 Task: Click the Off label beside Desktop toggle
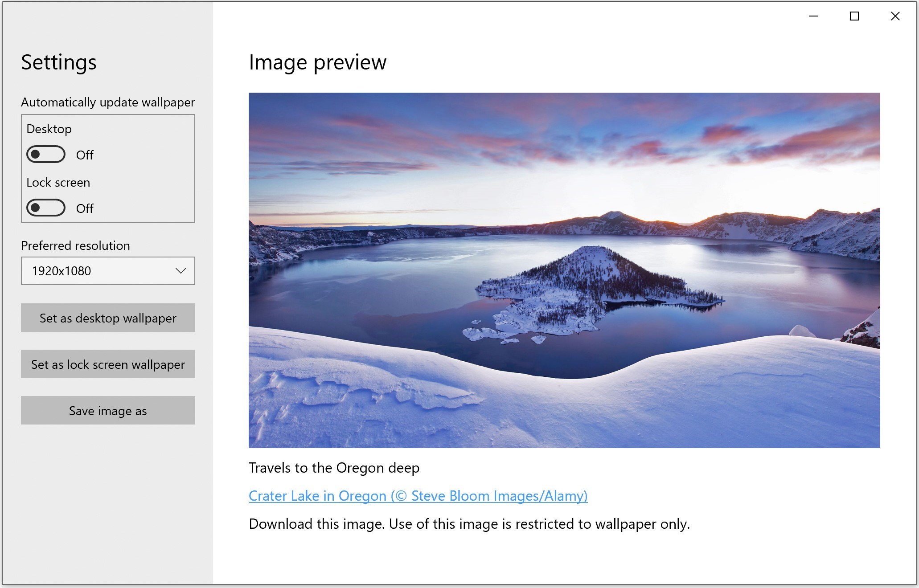(85, 155)
